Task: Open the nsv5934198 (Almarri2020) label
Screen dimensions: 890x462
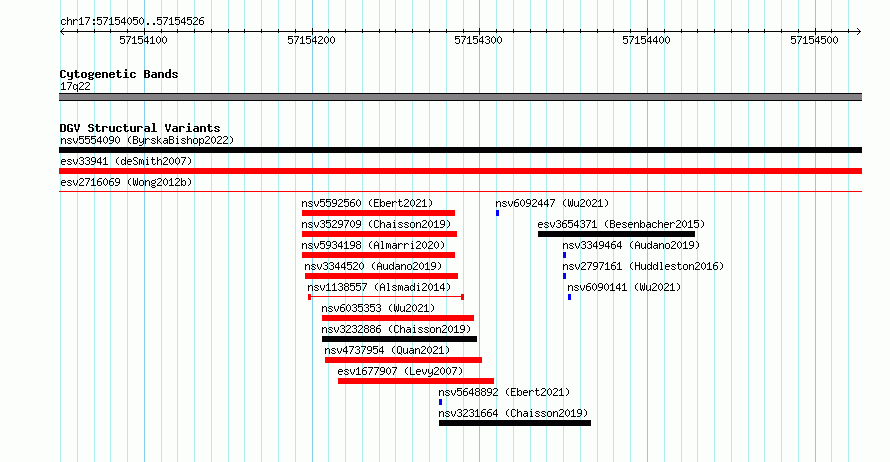Action: click(373, 245)
